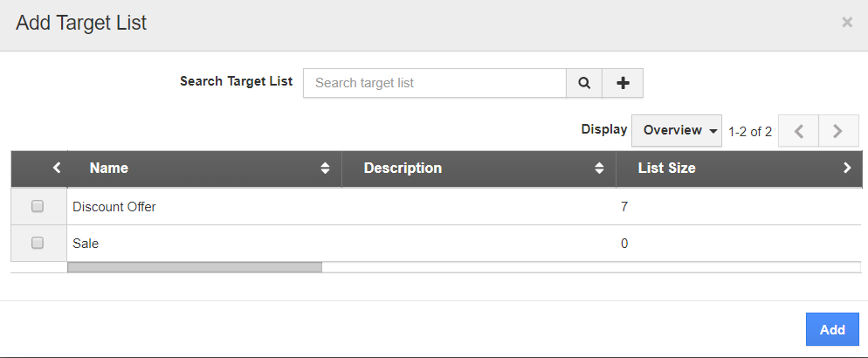Click the Description column header
Screen dimensions: 868x358
click(x=403, y=169)
